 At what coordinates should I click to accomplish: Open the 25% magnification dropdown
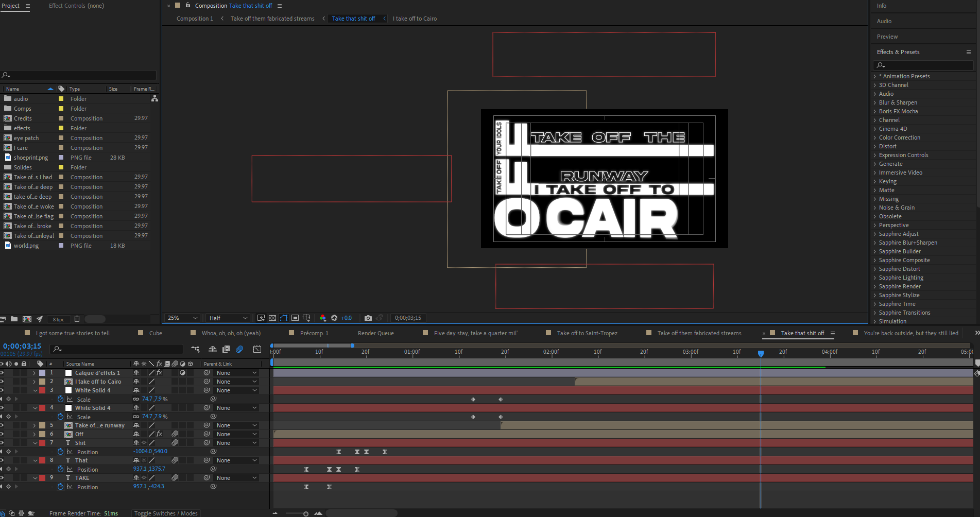(182, 318)
